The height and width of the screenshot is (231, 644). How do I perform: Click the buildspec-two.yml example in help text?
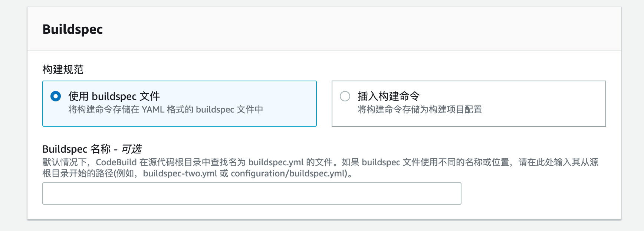coord(180,173)
